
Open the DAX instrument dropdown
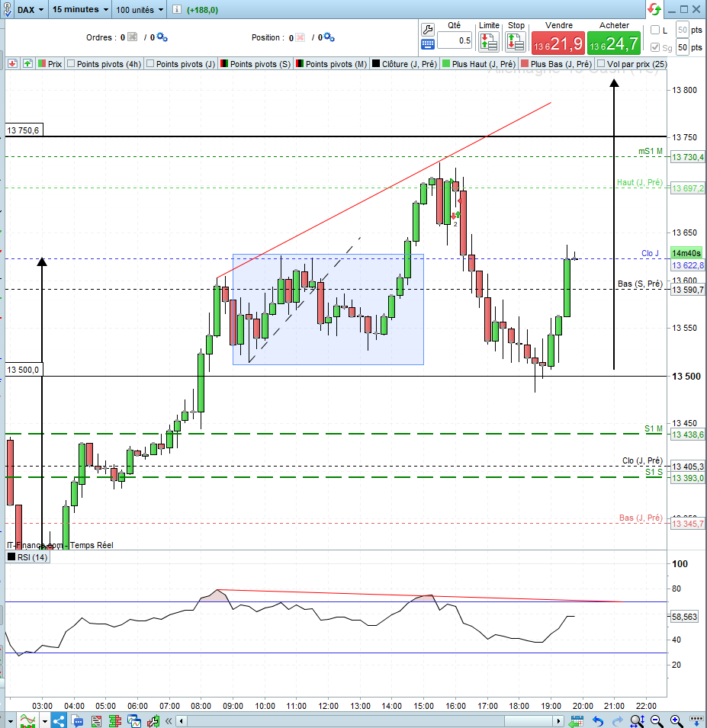pos(31,10)
